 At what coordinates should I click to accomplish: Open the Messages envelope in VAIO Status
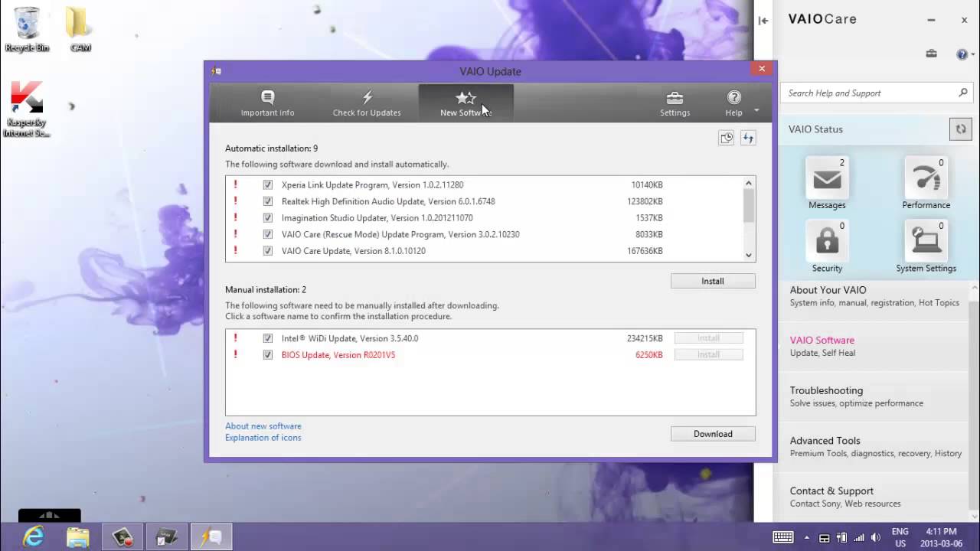(827, 180)
